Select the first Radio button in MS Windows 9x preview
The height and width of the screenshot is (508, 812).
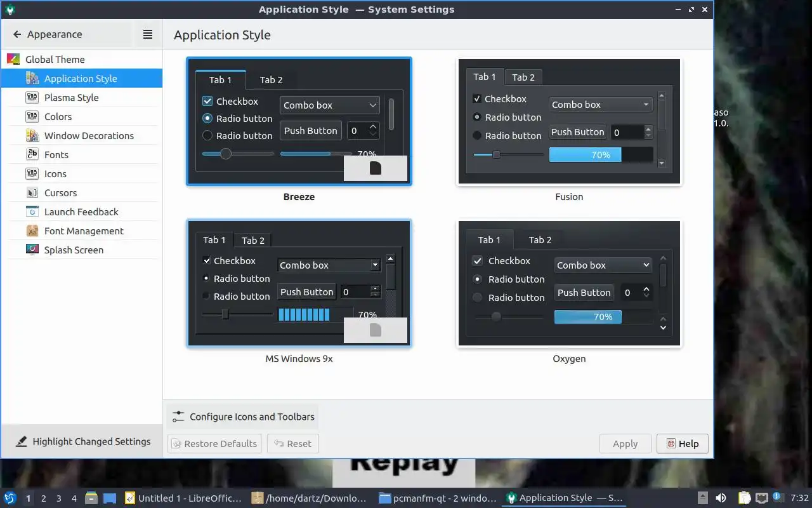click(x=206, y=278)
